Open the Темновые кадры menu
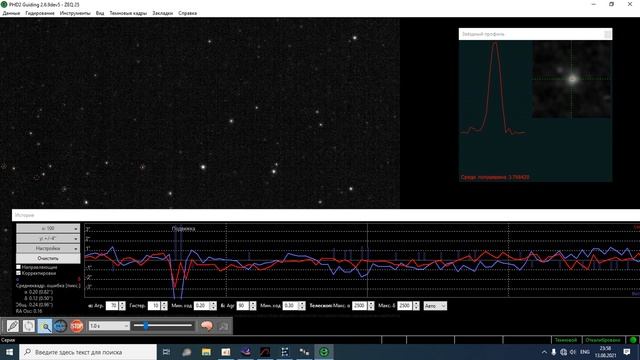Screen dimensions: 640x360 (128, 13)
